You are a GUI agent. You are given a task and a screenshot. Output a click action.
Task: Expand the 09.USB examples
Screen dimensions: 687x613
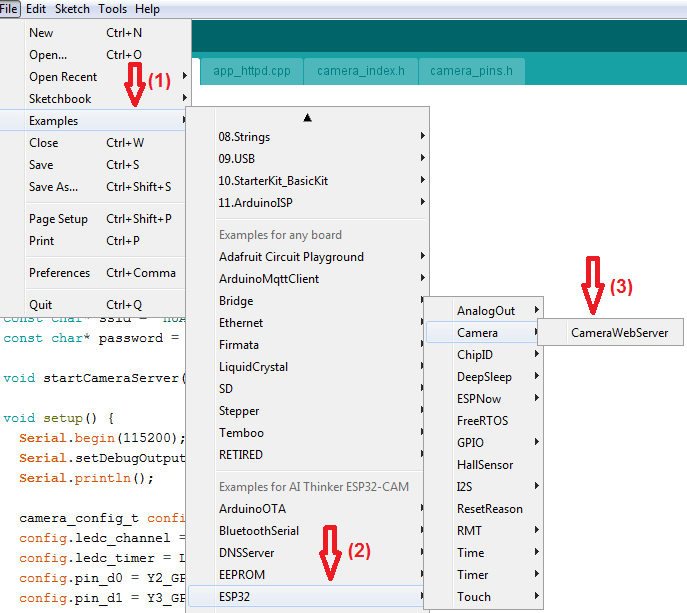[308, 159]
